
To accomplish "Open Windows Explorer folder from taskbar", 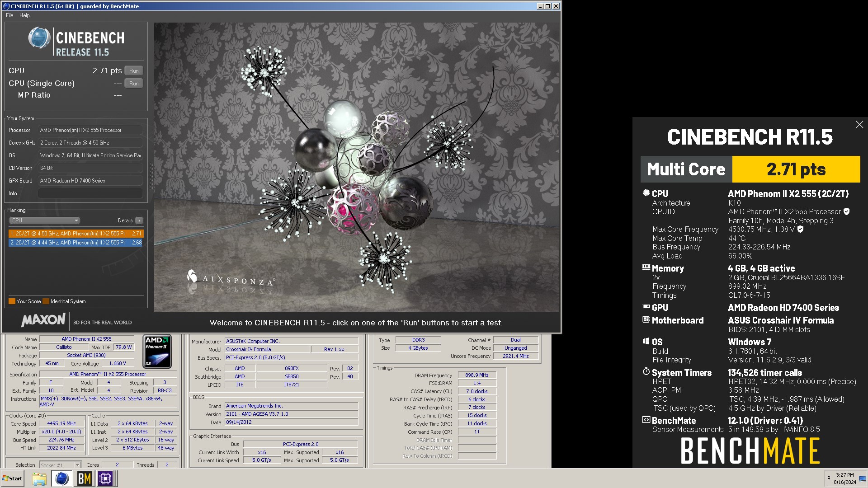I will pos(39,479).
